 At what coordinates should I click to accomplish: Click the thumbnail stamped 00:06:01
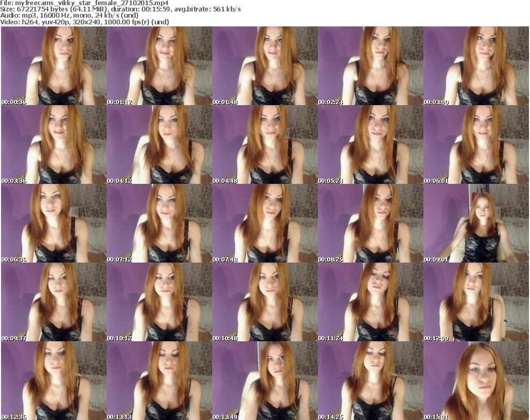476,144
